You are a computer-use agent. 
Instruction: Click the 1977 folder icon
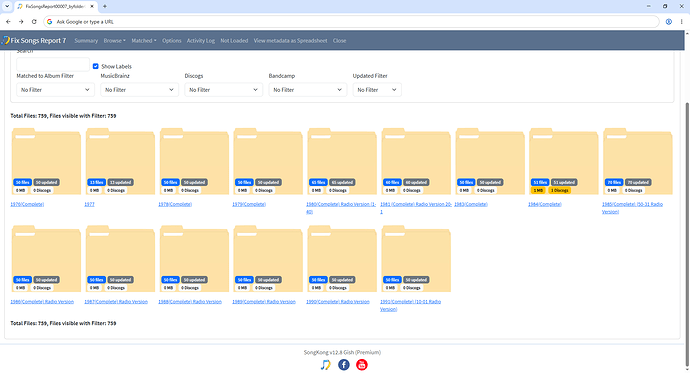click(120, 161)
